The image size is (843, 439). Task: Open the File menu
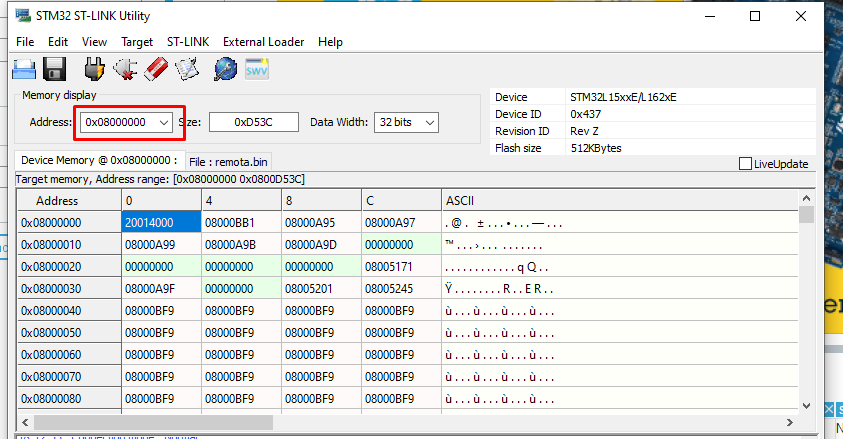point(25,42)
